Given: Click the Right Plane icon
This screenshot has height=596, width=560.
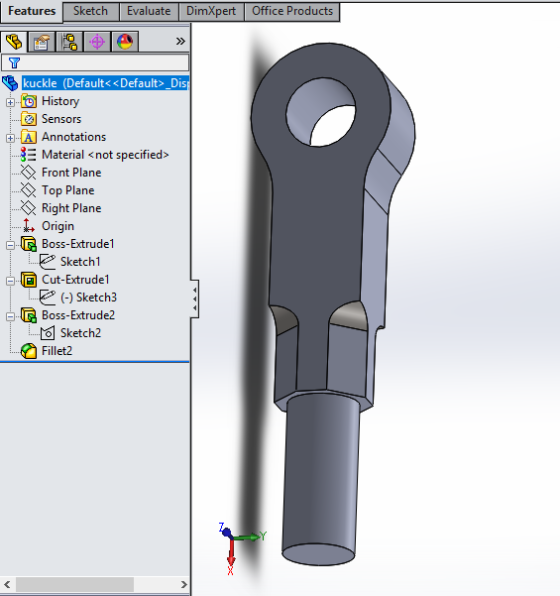Looking at the screenshot, I should (28, 208).
